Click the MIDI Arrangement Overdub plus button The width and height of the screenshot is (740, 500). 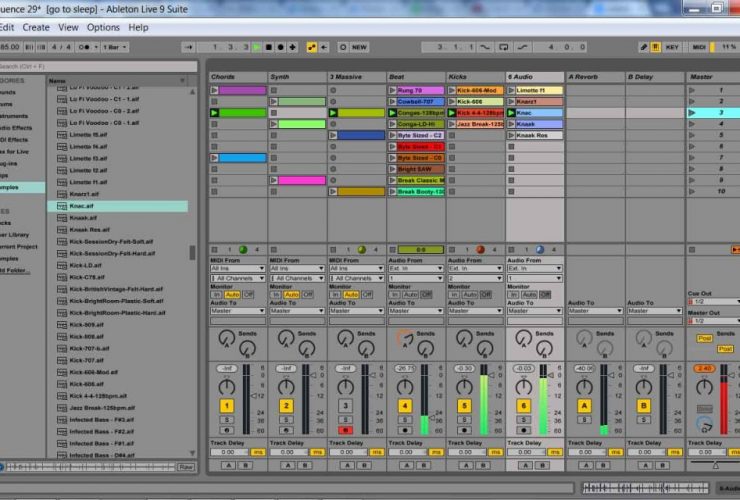tap(293, 47)
